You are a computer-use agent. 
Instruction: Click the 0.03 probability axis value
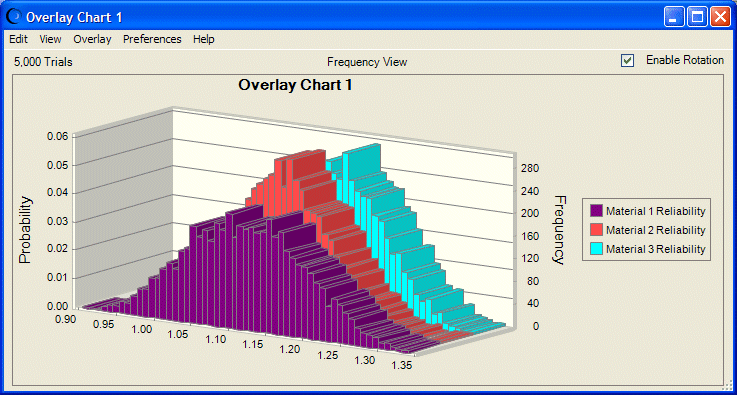point(58,221)
